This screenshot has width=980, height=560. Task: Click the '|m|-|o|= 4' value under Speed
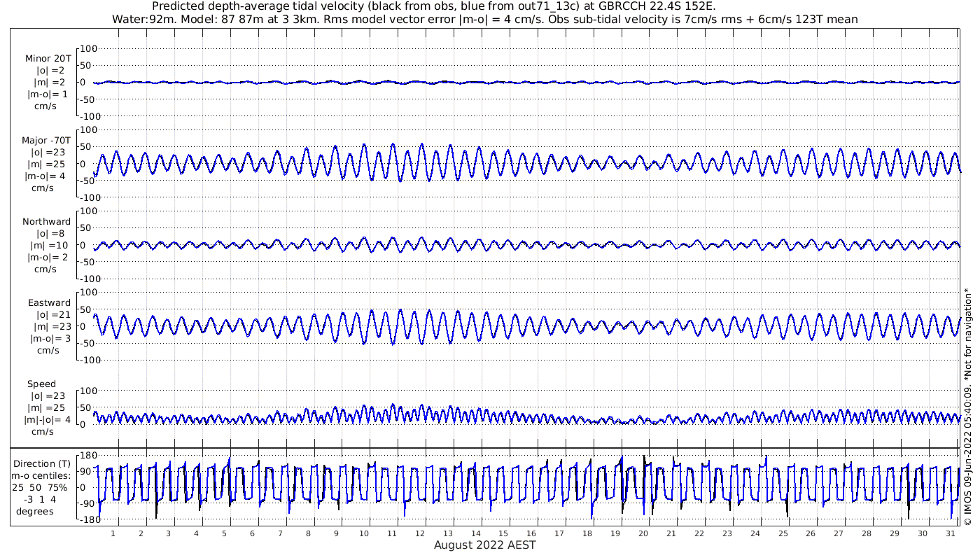(46, 420)
